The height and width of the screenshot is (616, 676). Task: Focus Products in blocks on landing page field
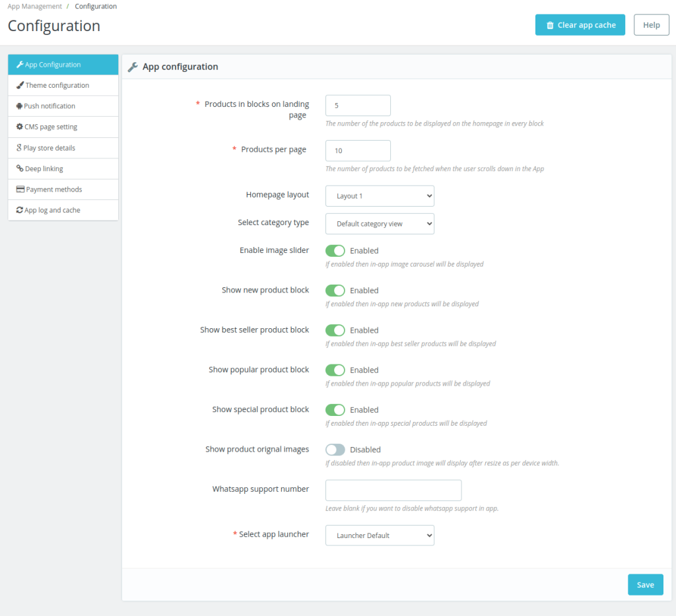[358, 106]
